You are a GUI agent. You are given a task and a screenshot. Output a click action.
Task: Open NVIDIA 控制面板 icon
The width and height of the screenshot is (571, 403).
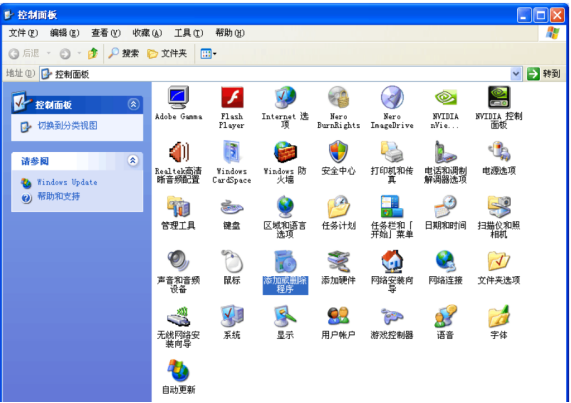499,98
